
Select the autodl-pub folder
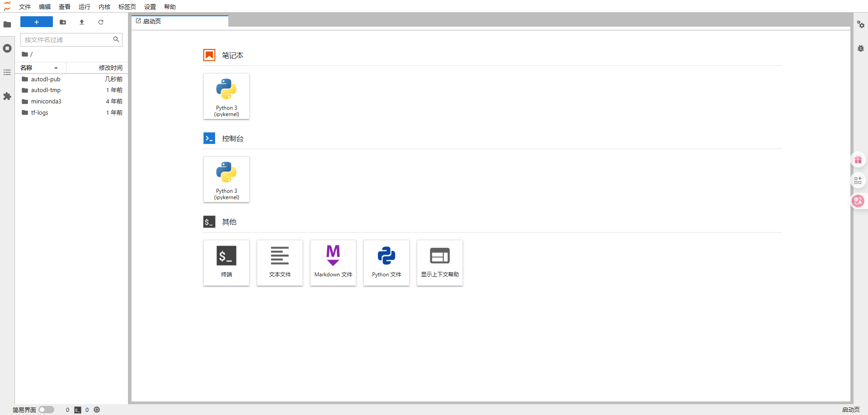coord(71,79)
